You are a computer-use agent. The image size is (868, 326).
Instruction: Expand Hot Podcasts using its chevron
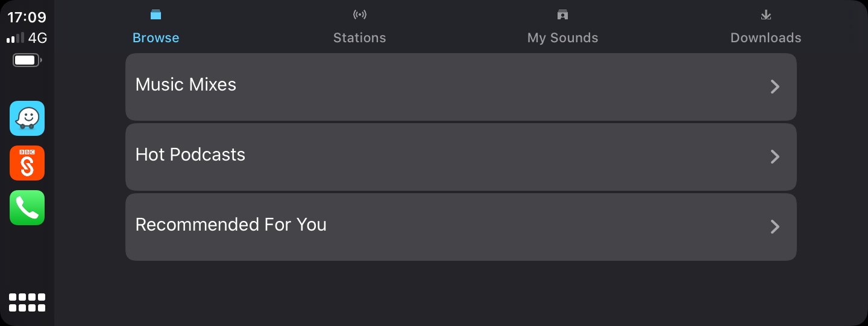click(775, 157)
